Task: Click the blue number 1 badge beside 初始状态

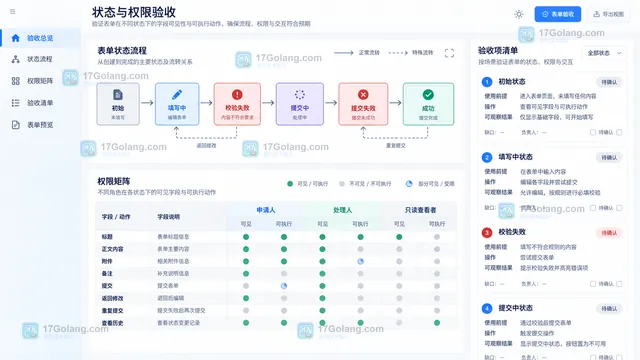Action: click(x=487, y=82)
